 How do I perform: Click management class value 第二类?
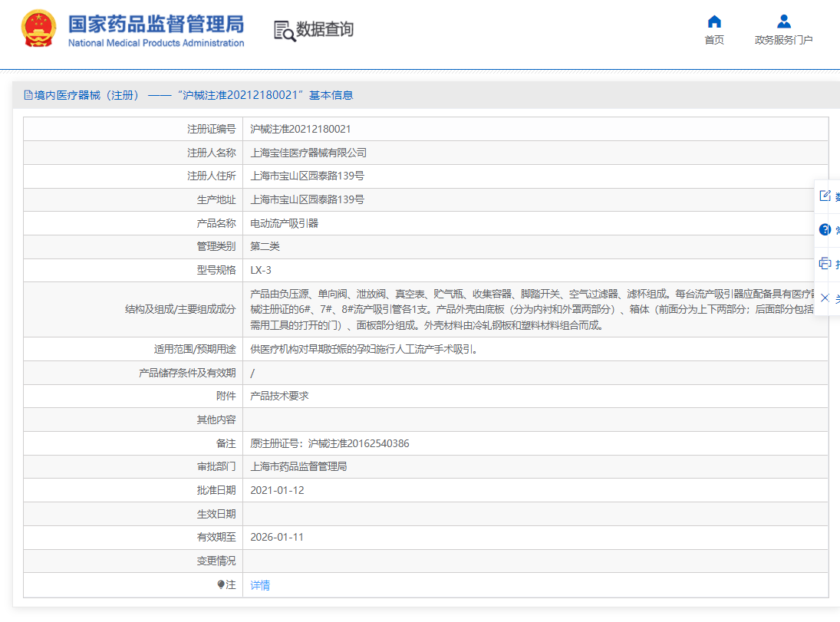pos(265,246)
